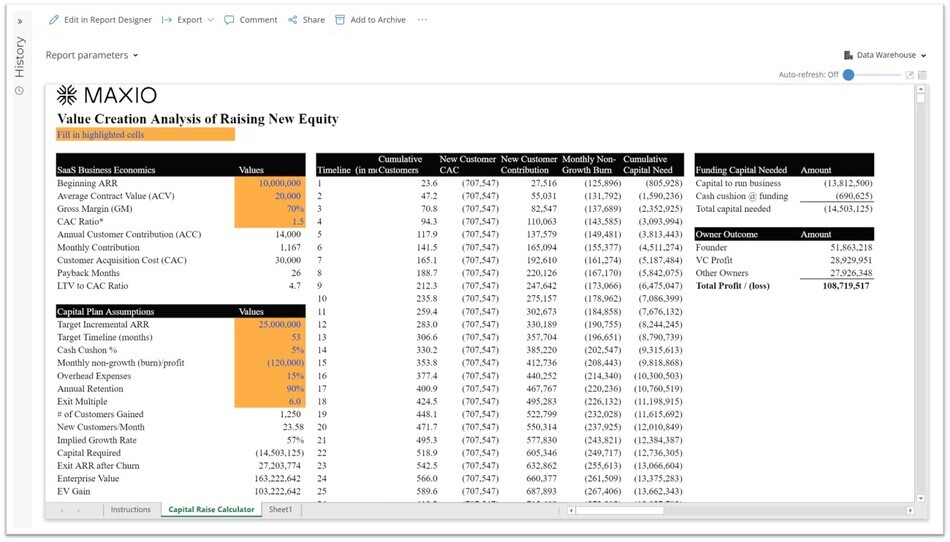
Task: Click the Add to Archive box icon
Action: [340, 20]
